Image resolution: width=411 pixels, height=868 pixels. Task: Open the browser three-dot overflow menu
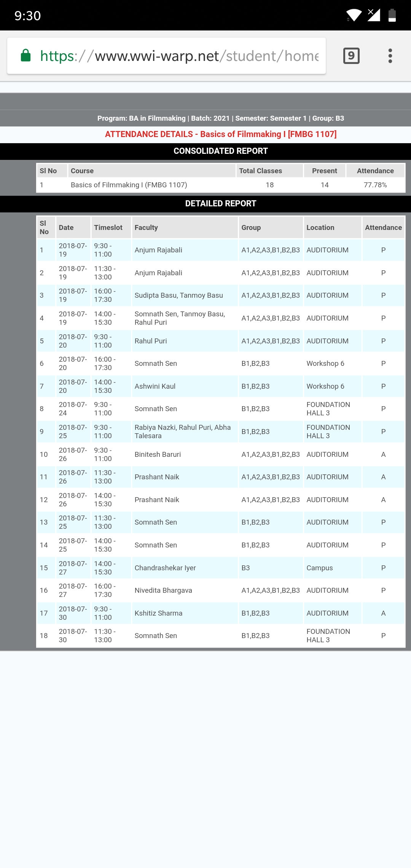point(390,56)
